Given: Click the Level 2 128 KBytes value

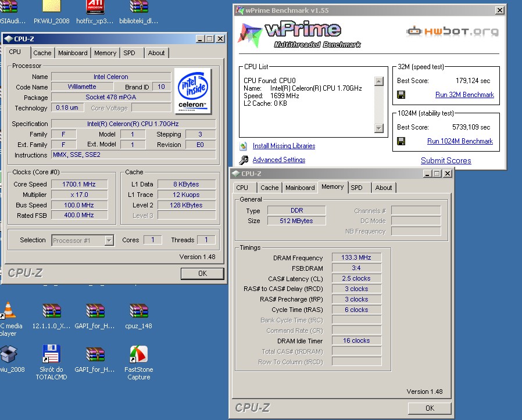Looking at the screenshot, I should tap(187, 205).
